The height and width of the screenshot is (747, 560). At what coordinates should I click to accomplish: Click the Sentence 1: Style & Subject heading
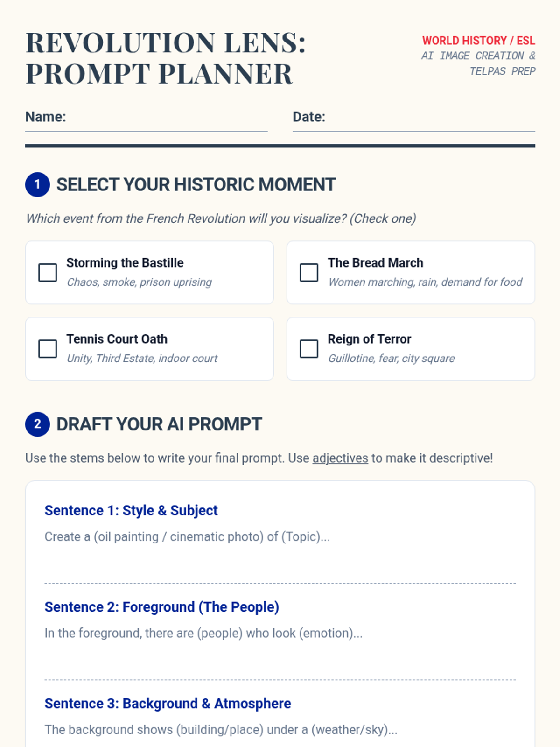(131, 511)
